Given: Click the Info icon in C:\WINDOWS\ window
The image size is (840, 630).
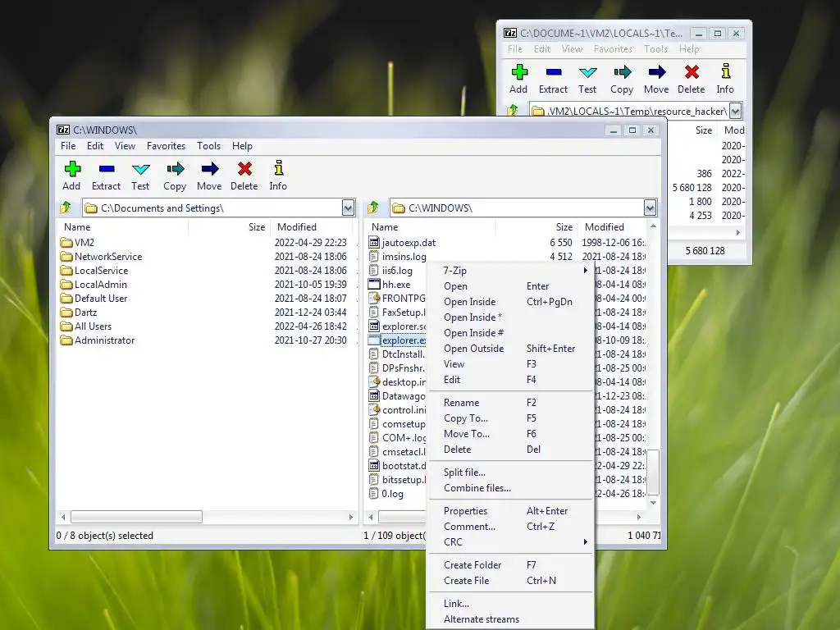Looking at the screenshot, I should tap(279, 168).
